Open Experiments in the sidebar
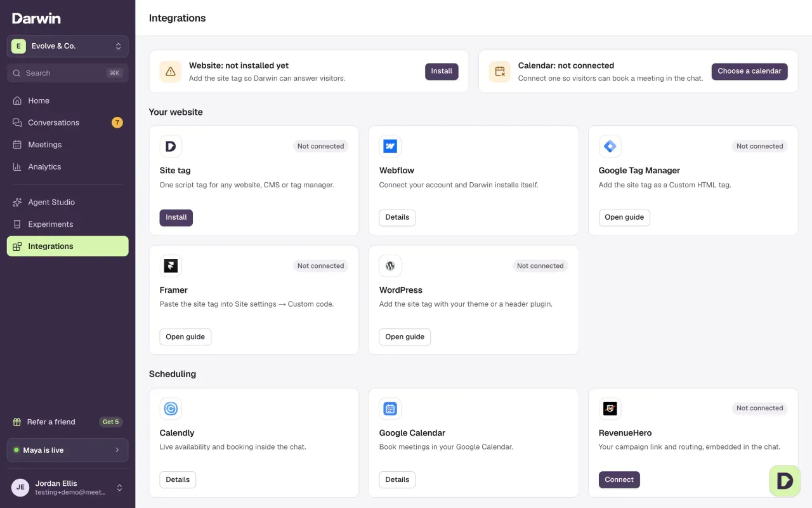The width and height of the screenshot is (812, 508). pos(68,224)
